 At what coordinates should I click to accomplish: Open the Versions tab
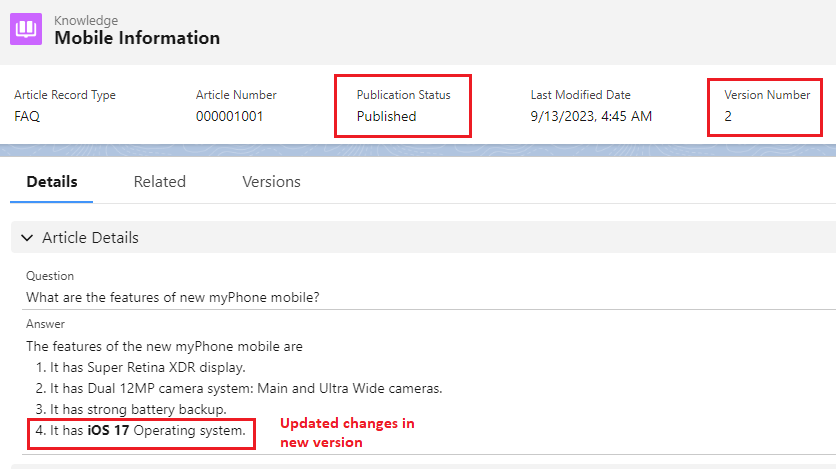[x=271, y=181]
